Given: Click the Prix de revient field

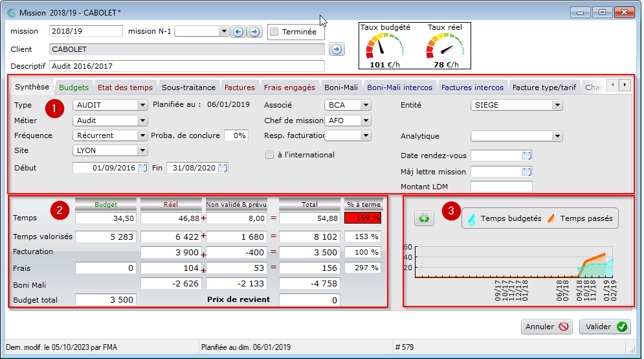Looking at the screenshot, I should (x=309, y=300).
